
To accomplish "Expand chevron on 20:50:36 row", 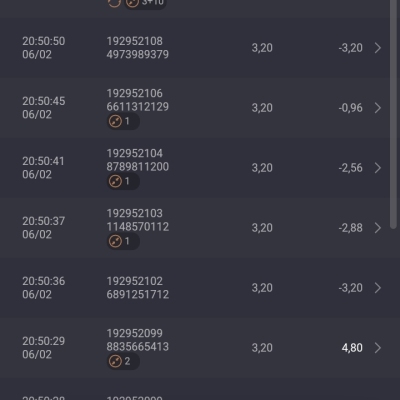I will [378, 288].
